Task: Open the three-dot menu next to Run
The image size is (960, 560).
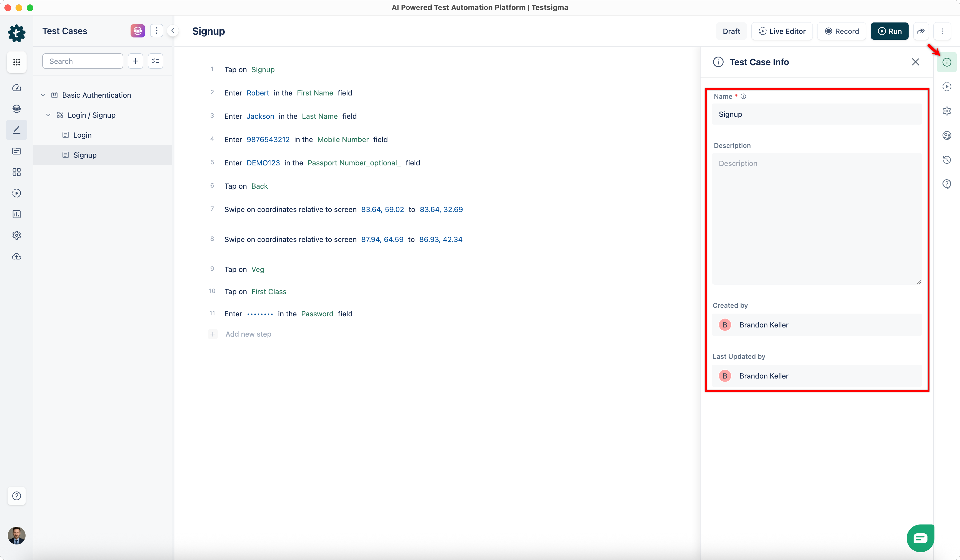Action: click(x=942, y=31)
